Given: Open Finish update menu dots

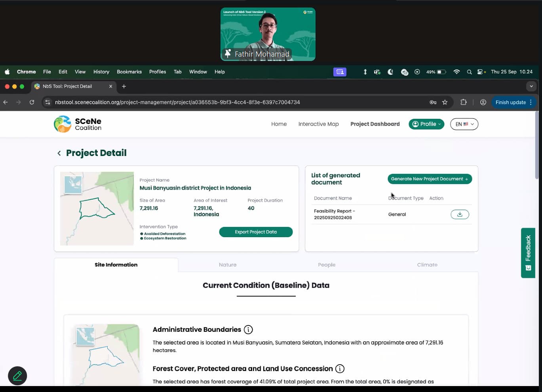Looking at the screenshot, I should pos(531,102).
